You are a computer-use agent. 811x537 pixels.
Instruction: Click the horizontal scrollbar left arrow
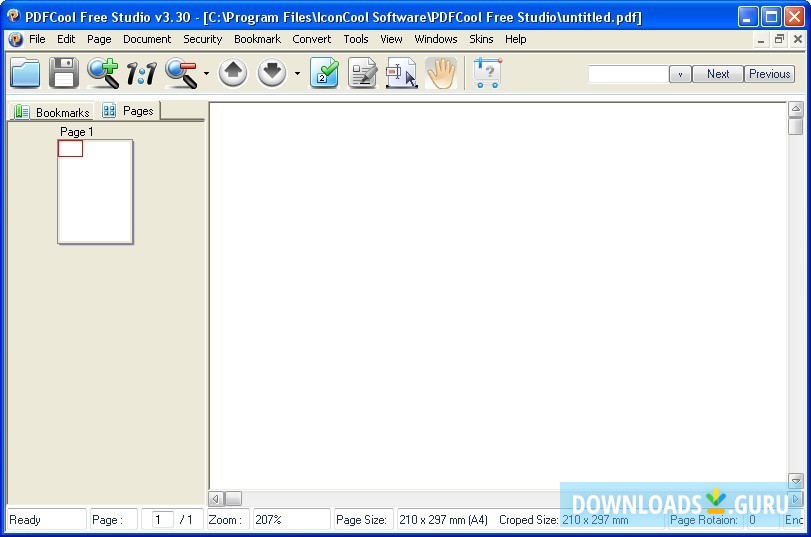(x=216, y=499)
